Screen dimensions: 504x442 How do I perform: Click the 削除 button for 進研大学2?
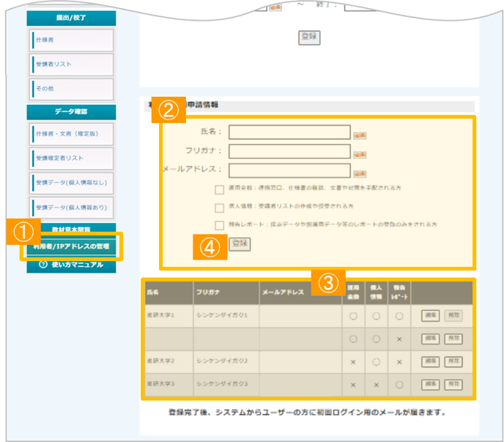(x=453, y=361)
